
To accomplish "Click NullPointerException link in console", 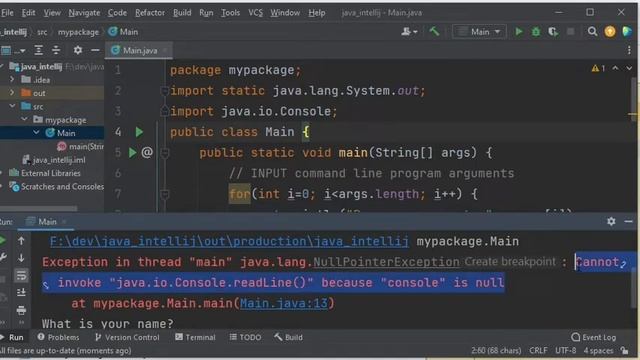I will point(386,262).
